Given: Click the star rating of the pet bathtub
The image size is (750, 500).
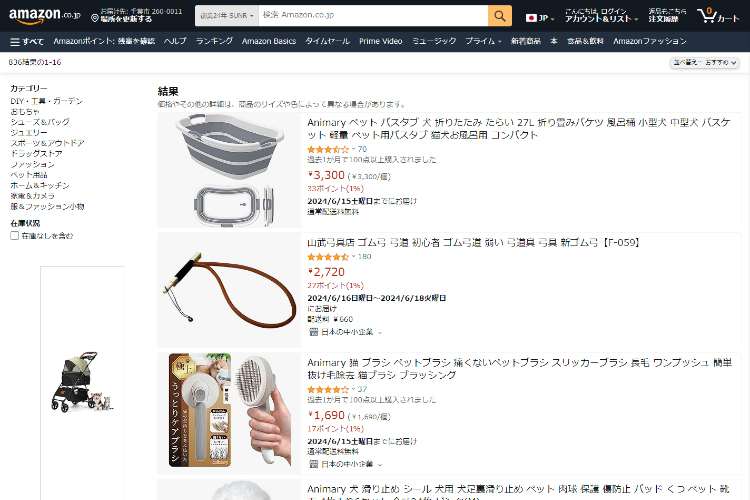Looking at the screenshot, I should [x=328, y=149].
